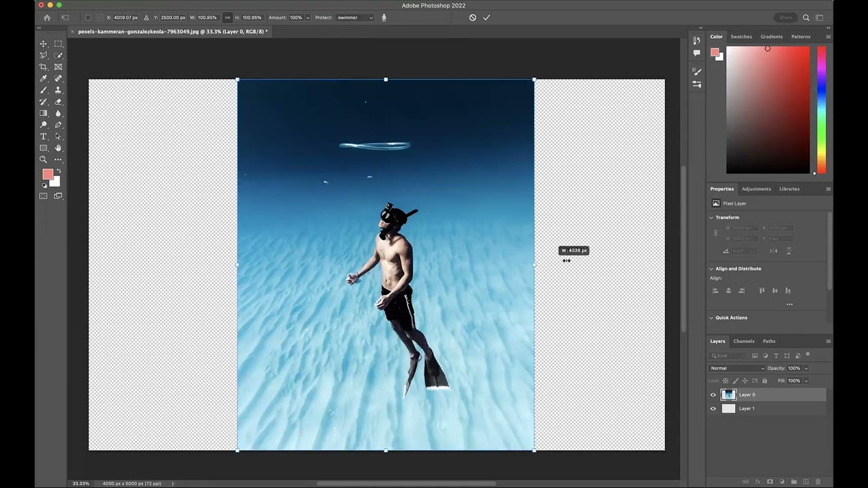Select the Polygonal Lasso tool
Screen dimensions: 868x488
coord(43,55)
